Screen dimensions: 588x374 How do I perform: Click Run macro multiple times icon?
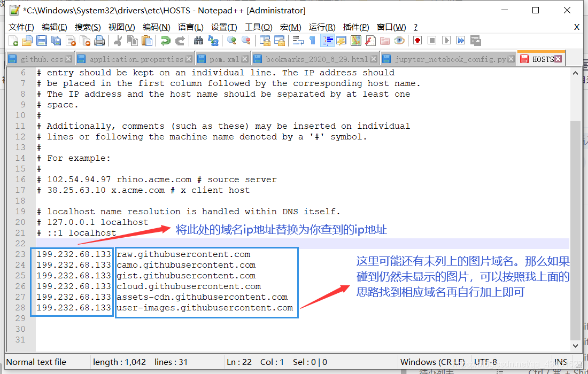coord(461,41)
